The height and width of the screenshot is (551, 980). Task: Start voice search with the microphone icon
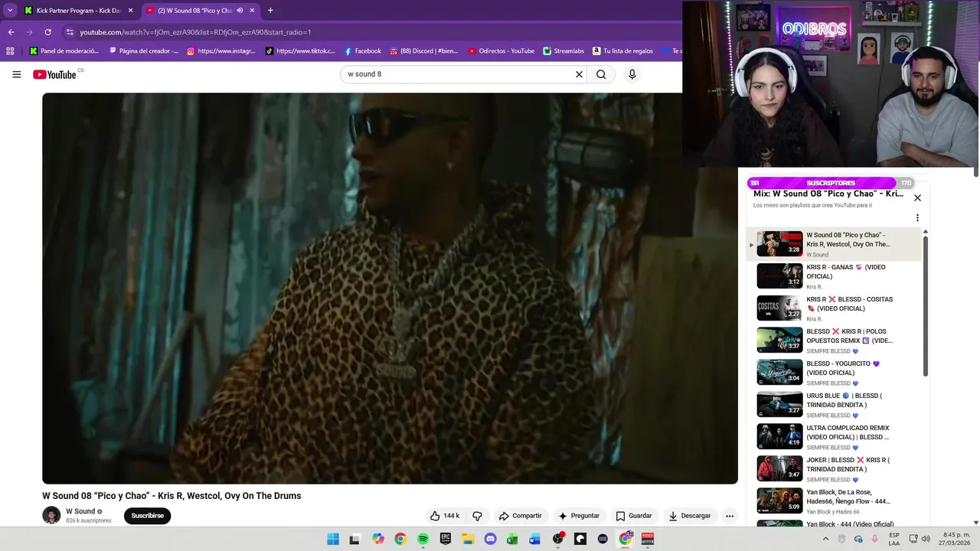[x=632, y=74]
